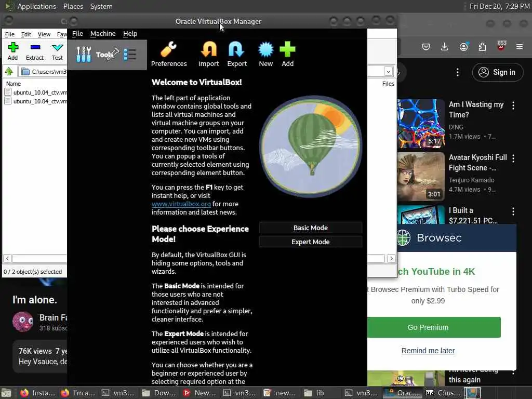Screen dimensions: 532x399
Task: Select second ubuntu_10.04_ctv file in 7-Zip
Action: 36,101
